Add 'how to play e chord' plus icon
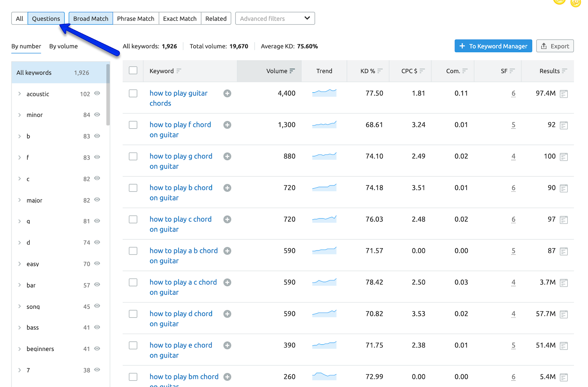Viewport: 588px width, 387px height. click(227, 345)
